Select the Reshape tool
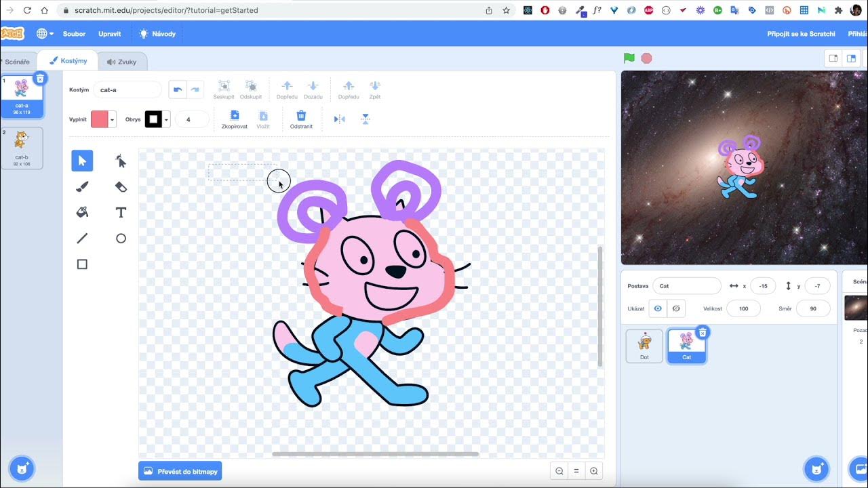868x488 pixels. coord(121,161)
